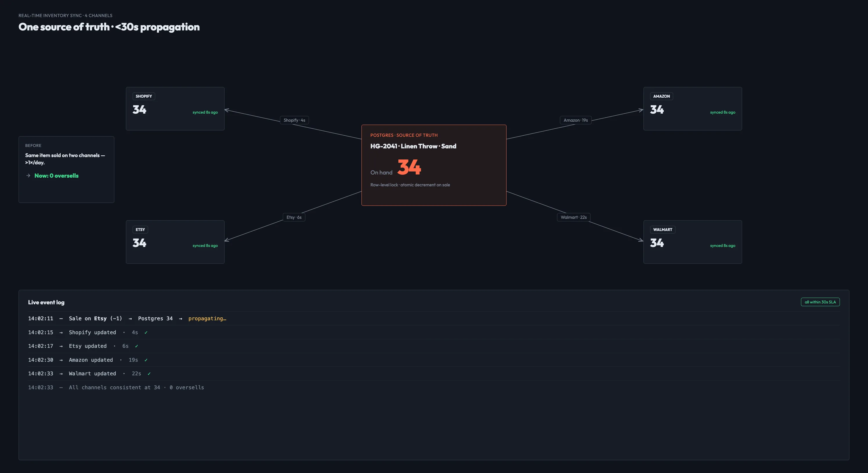Click the WALMART channel badge

(x=662, y=230)
